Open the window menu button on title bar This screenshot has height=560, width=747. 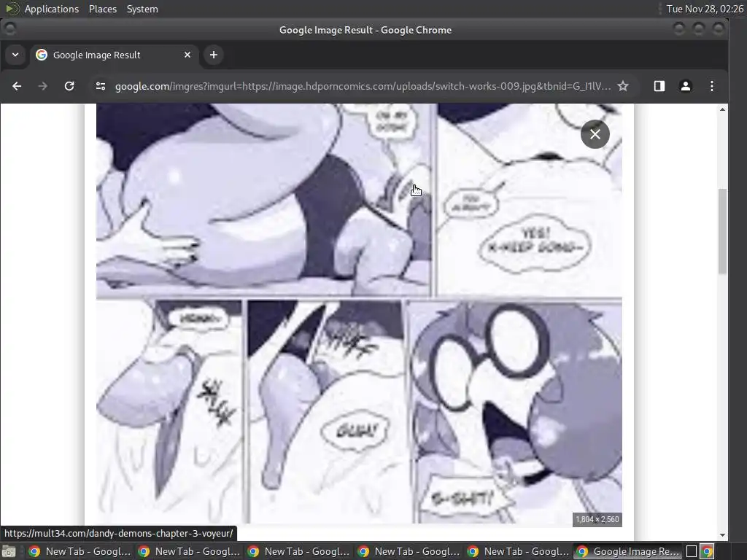point(9,29)
